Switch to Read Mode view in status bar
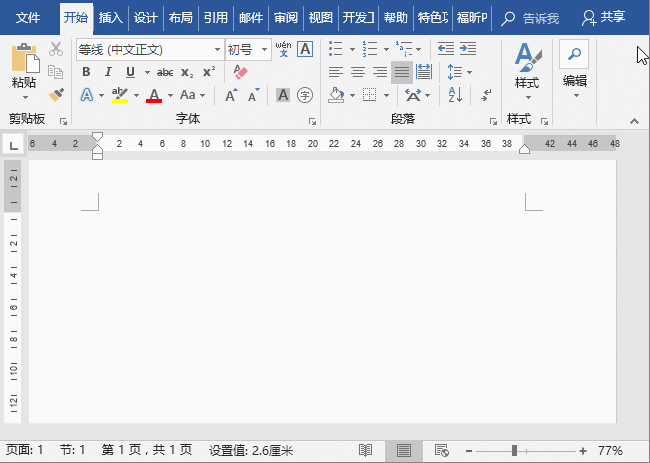The height and width of the screenshot is (463, 650). [366, 451]
